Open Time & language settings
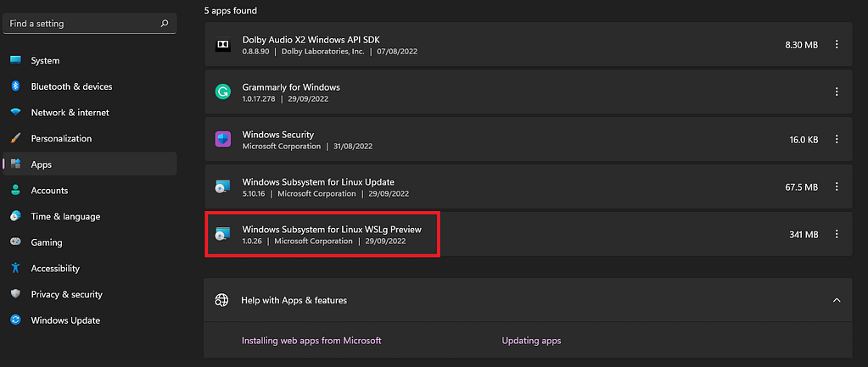 pos(90,216)
